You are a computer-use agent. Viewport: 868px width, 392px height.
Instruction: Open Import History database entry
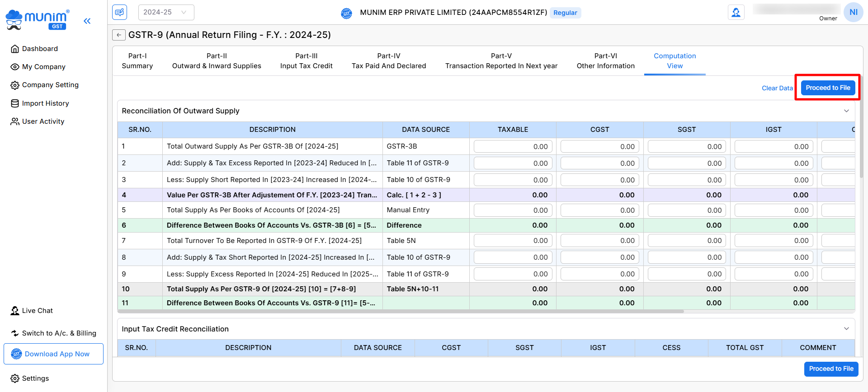pos(40,103)
